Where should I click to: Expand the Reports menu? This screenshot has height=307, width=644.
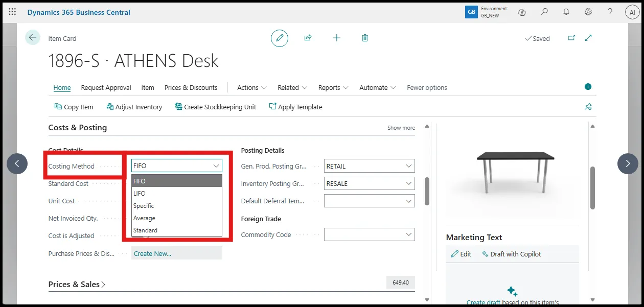333,87
